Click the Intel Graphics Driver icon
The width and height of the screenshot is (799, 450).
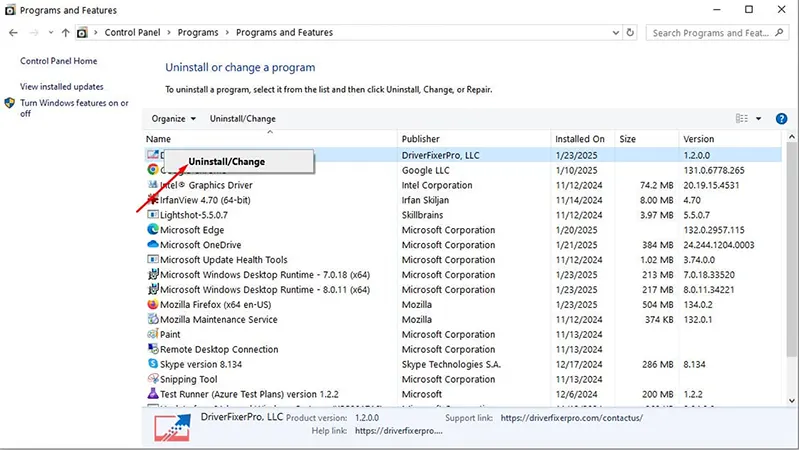pyautogui.click(x=152, y=184)
